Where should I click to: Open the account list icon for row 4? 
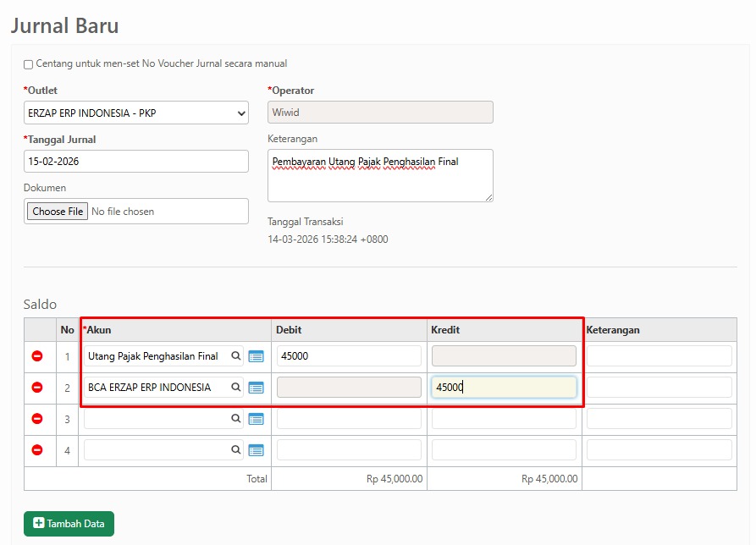[x=256, y=450]
